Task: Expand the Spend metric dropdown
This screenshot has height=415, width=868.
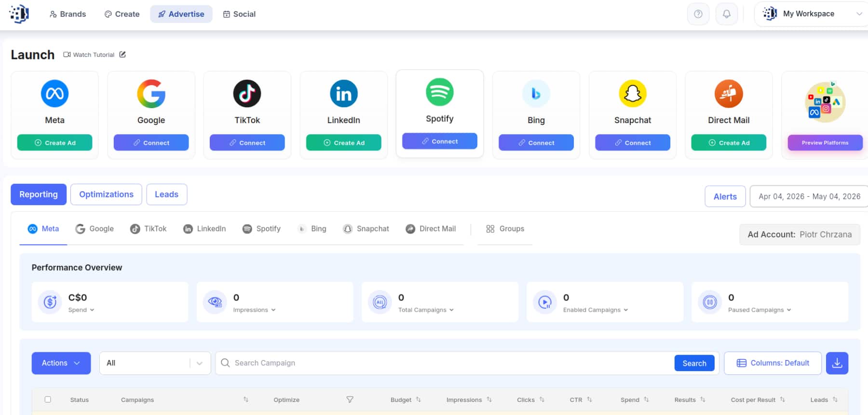Action: click(x=81, y=310)
